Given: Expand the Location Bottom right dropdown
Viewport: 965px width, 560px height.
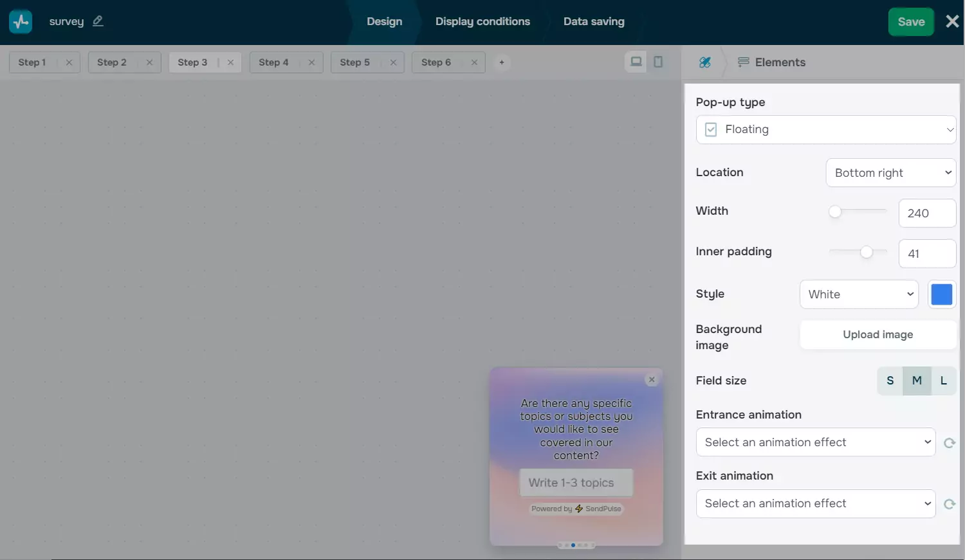Looking at the screenshot, I should [x=890, y=173].
